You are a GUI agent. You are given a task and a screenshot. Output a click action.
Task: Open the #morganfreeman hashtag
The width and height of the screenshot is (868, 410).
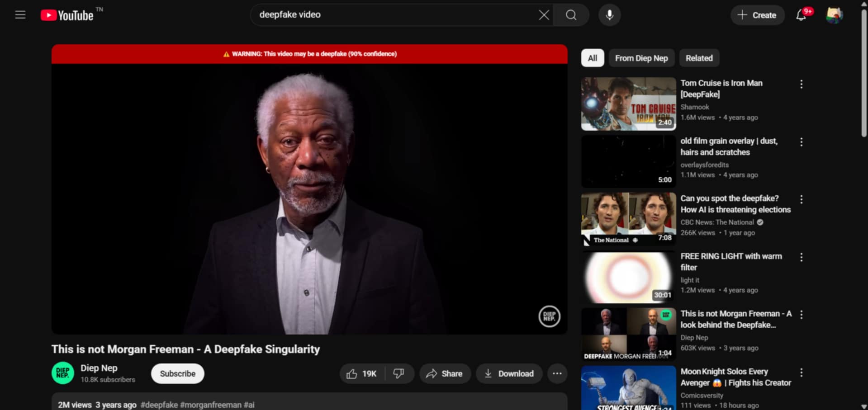click(211, 405)
